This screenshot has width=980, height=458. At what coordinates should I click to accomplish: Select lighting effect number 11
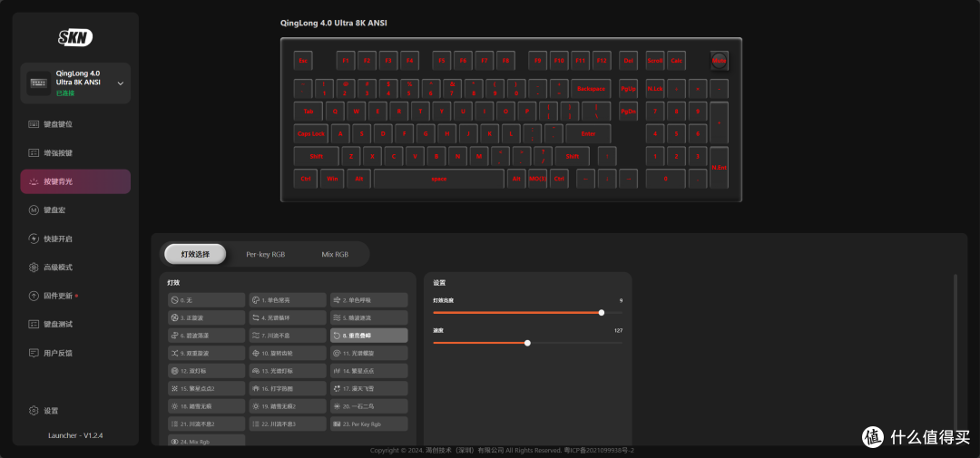368,353
